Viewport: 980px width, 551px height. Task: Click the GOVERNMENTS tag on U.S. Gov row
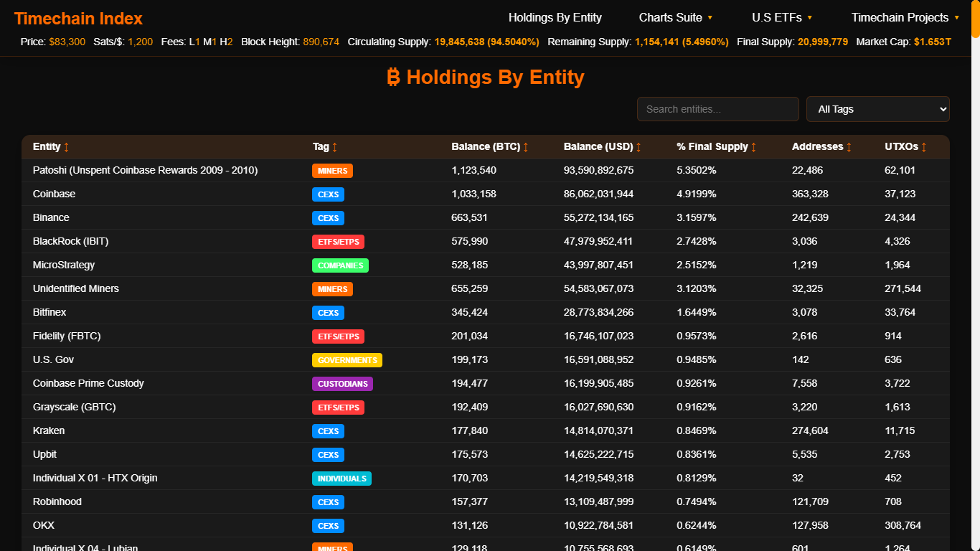pos(347,360)
